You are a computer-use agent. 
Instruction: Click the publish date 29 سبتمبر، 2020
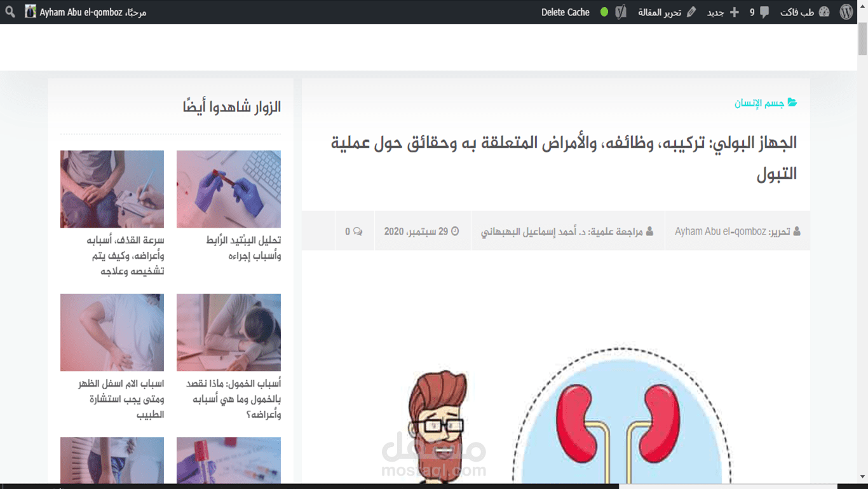(x=416, y=231)
